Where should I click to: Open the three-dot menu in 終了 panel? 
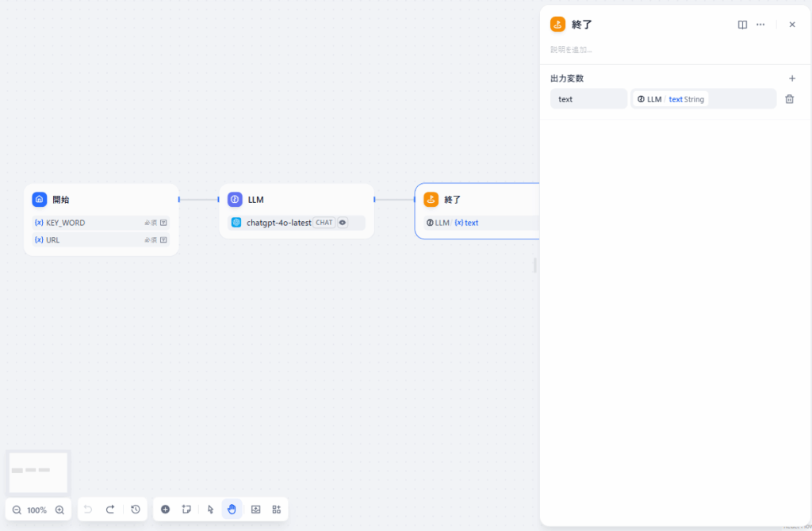[760, 25]
